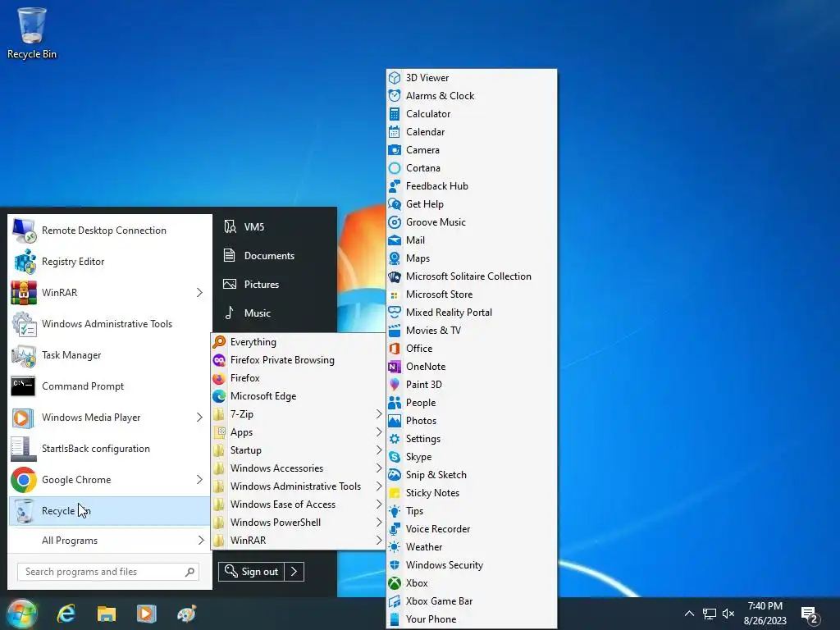Image resolution: width=840 pixels, height=630 pixels.
Task: Launch Mixed Reality Portal icon
Action: click(395, 313)
